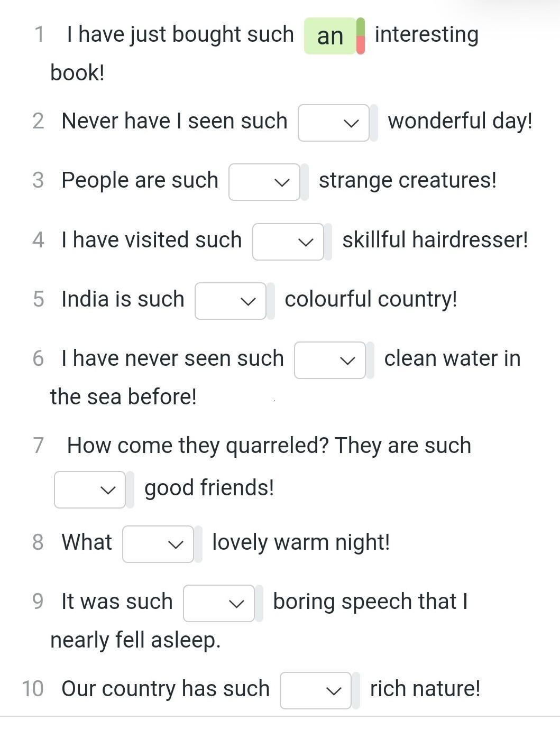Click the gray status bar before "strange creatures!"
Image resolution: width=560 pixels, height=730 pixels.
click(305, 182)
